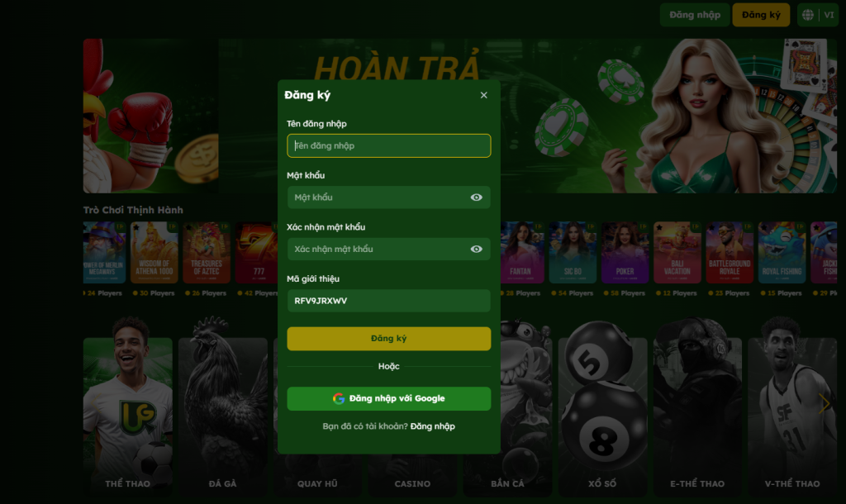Submit the yellow Đăng ký button
Image resolution: width=846 pixels, height=504 pixels.
(x=388, y=338)
